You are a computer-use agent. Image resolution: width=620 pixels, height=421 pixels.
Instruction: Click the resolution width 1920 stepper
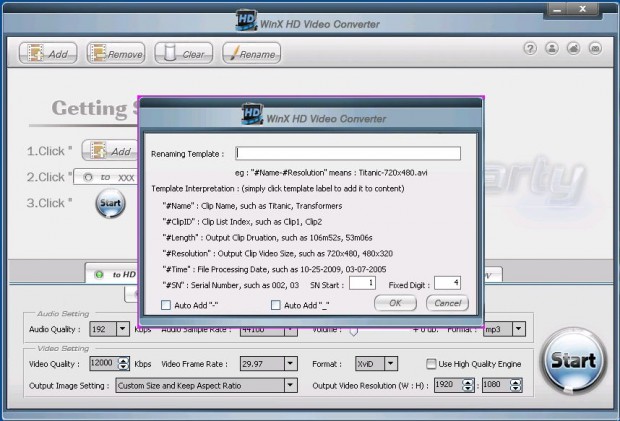click(x=468, y=385)
